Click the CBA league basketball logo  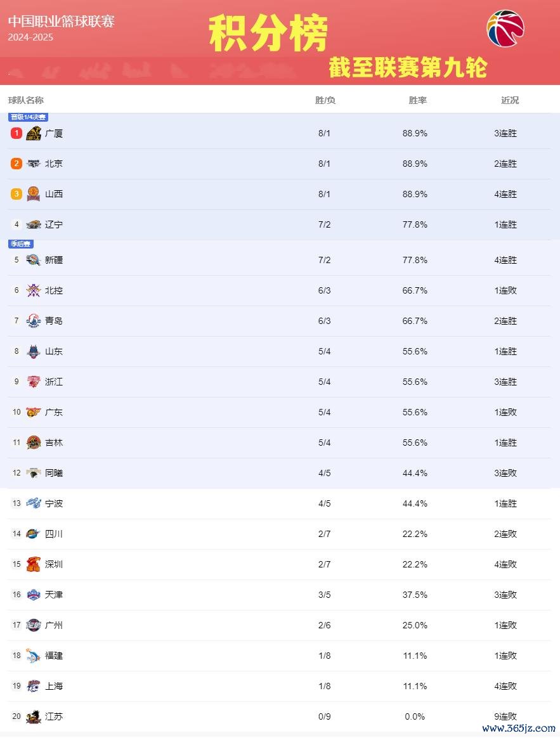point(505,29)
